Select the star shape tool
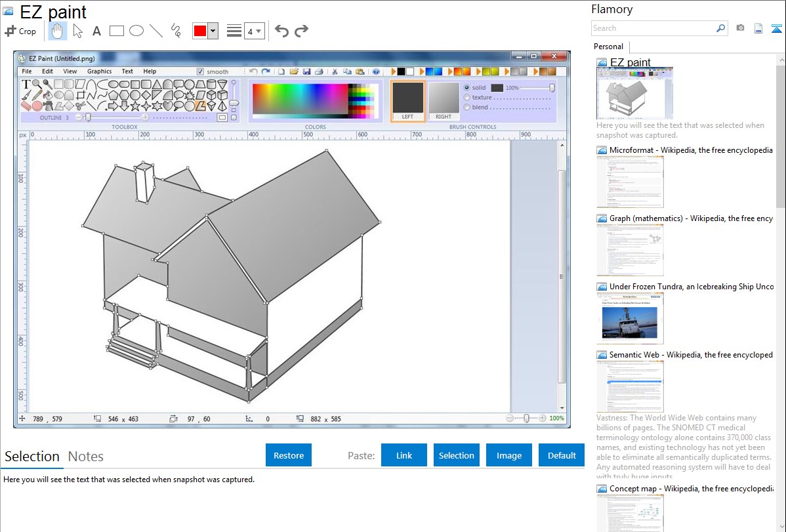786x532 pixels. click(x=134, y=106)
